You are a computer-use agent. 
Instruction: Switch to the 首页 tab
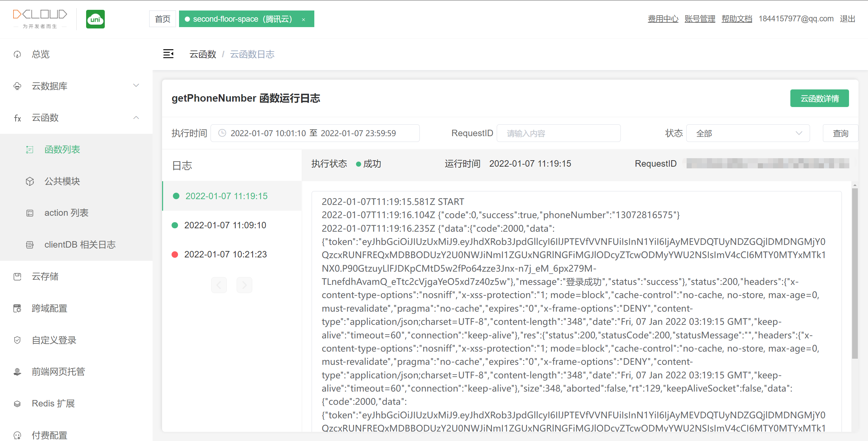[162, 19]
